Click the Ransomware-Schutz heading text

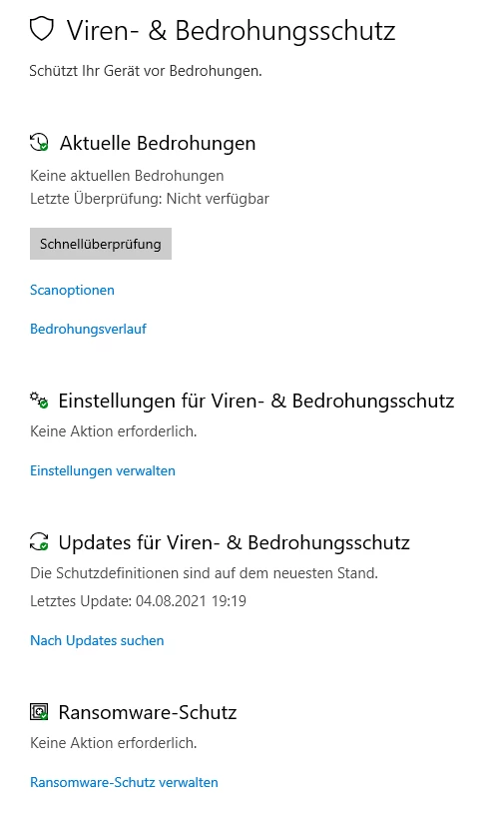click(148, 712)
